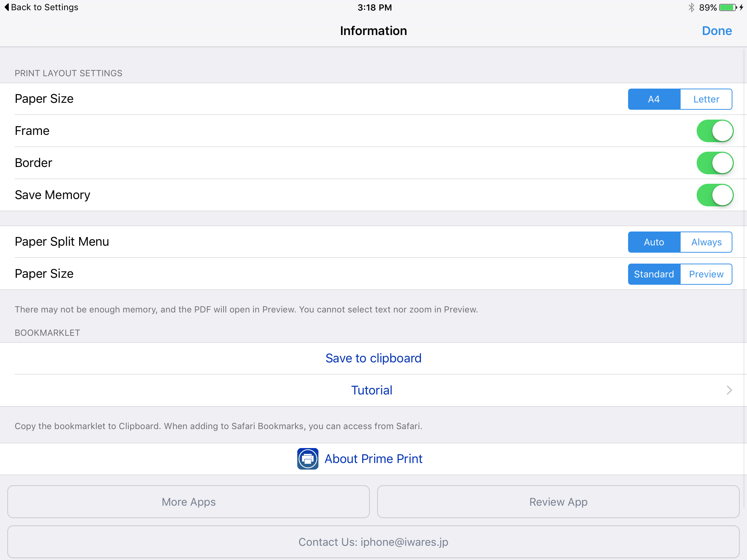This screenshot has width=747, height=560.
Task: Tap the Prime Print printer icon
Action: tap(307, 459)
